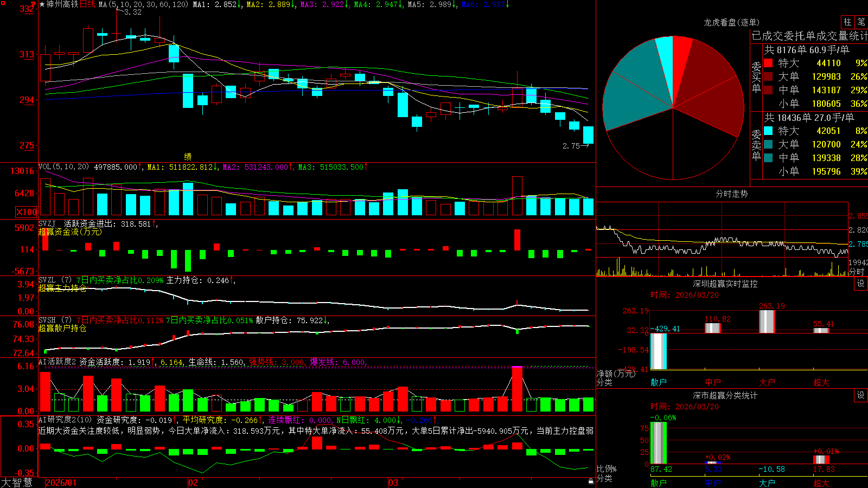Viewport: 868px width, 488px height.
Task: Select 超大 category in 深圳超赢实时监控
Action: point(821,382)
